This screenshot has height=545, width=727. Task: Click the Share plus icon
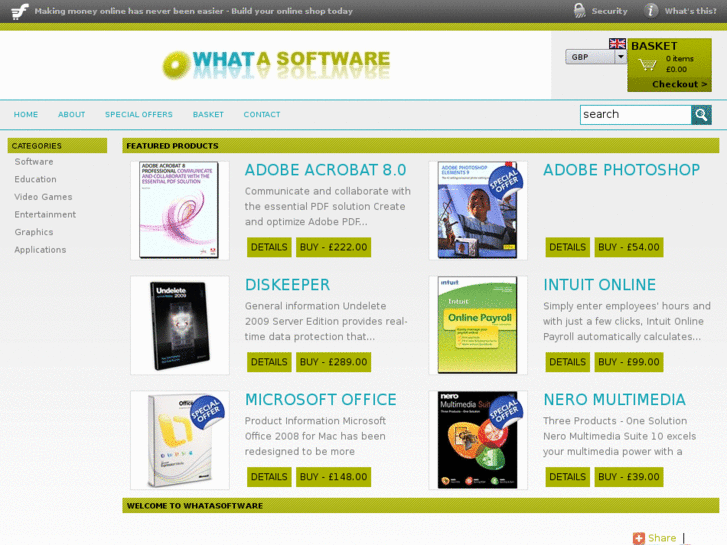coord(639,538)
